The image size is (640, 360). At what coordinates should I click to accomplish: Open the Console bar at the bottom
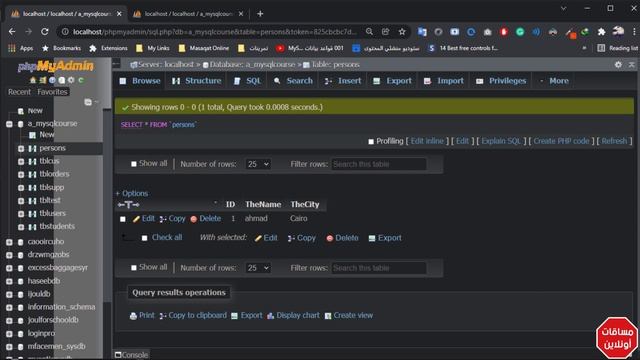pyautogui.click(x=131, y=355)
